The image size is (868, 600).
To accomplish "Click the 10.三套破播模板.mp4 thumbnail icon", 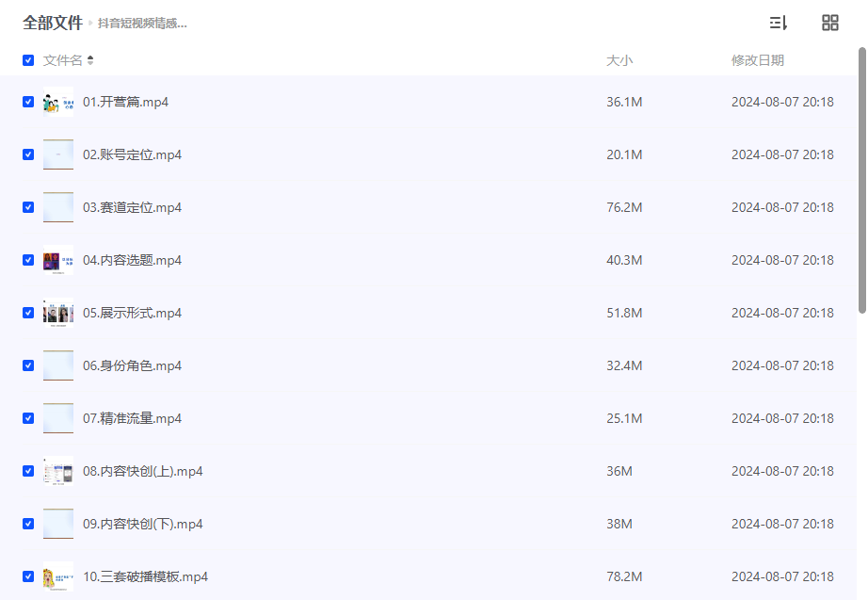I will click(58, 576).
